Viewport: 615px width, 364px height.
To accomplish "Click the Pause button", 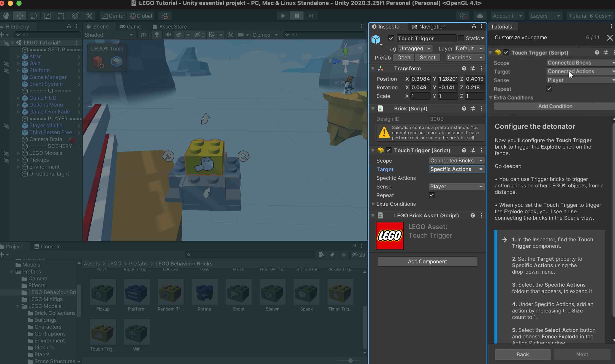I will click(x=297, y=16).
